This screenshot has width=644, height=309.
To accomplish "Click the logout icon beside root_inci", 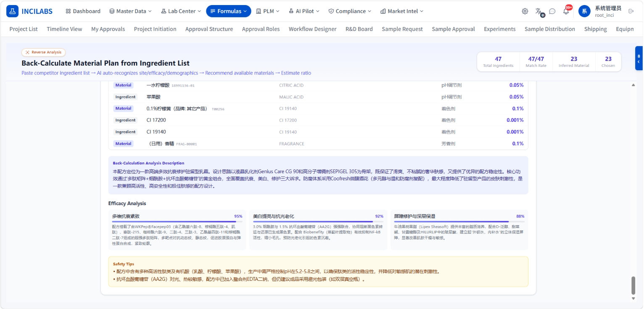I will click(x=631, y=11).
